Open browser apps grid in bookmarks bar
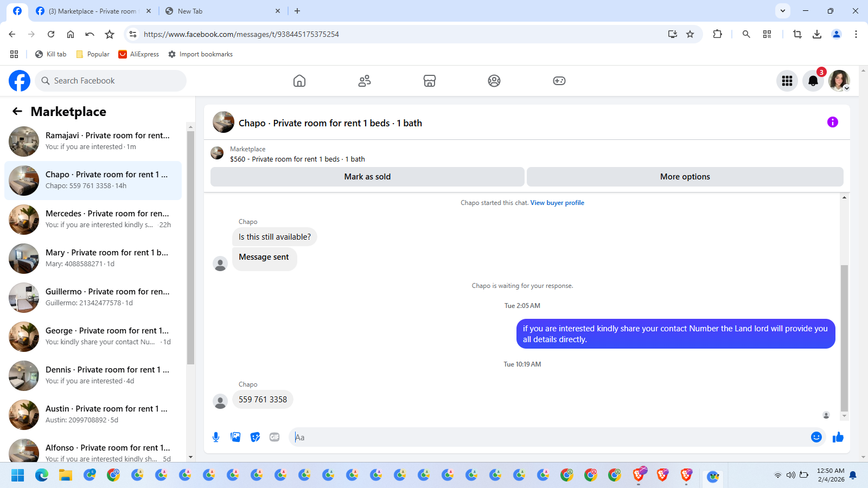Image resolution: width=868 pixels, height=488 pixels. pos(14,54)
